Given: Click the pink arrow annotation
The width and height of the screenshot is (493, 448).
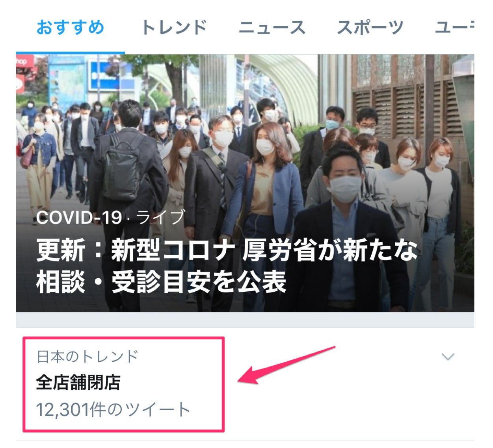Looking at the screenshot, I should tap(286, 365).
